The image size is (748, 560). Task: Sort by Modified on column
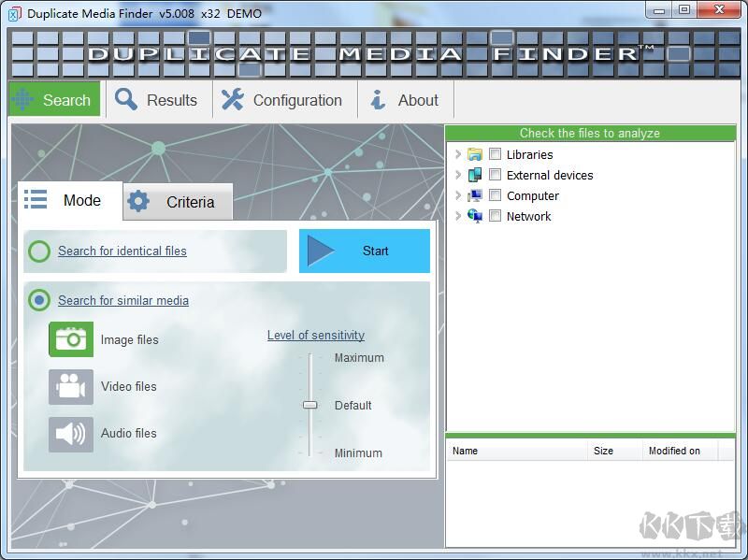680,451
